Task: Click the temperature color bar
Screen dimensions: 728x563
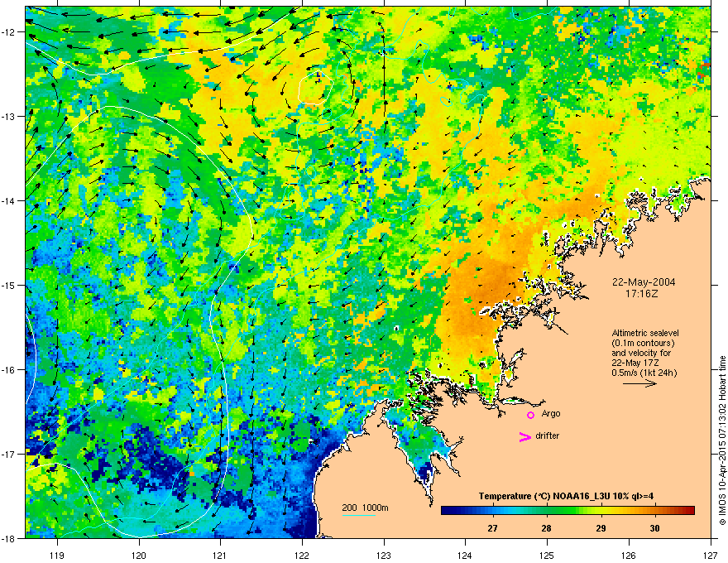Action: [x=568, y=510]
